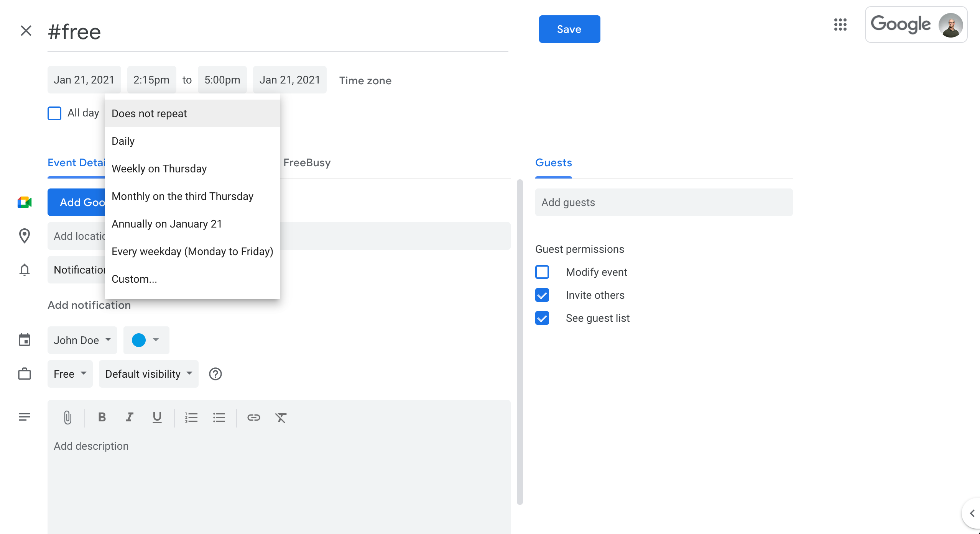Insert a numbered list
980x534 pixels.
(191, 417)
